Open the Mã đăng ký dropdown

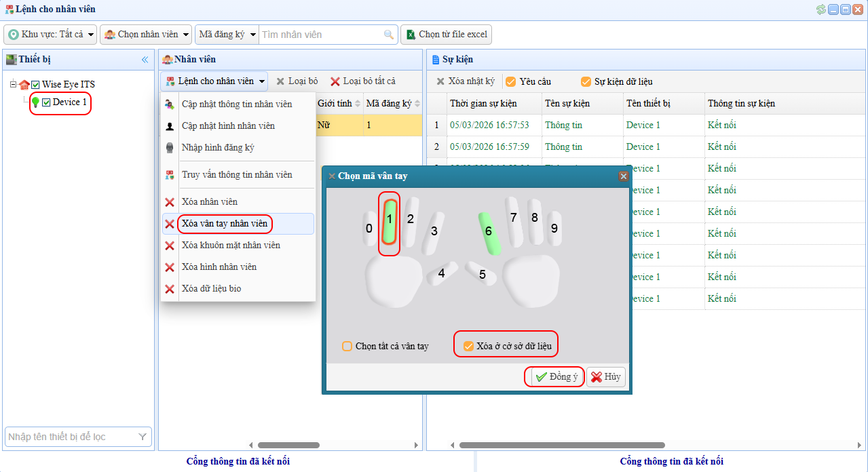(227, 35)
